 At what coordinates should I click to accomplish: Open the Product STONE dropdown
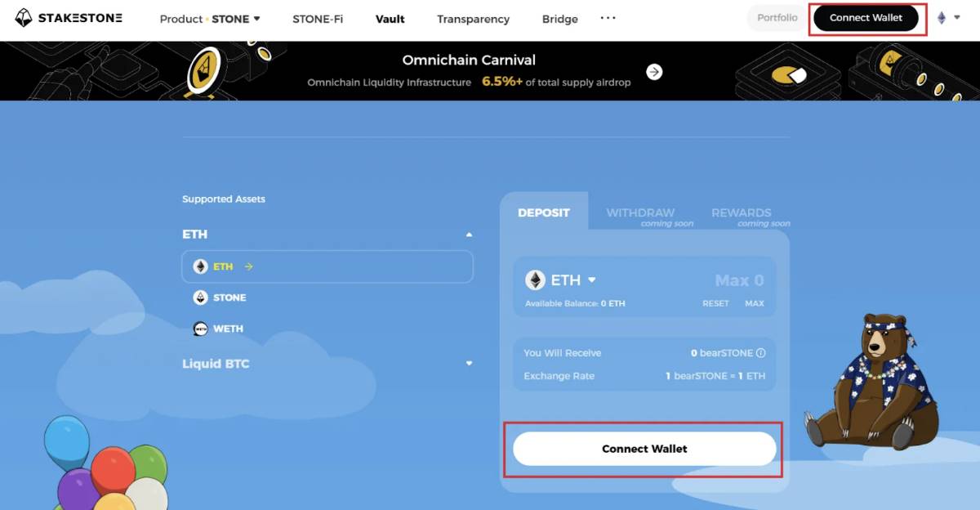click(210, 19)
